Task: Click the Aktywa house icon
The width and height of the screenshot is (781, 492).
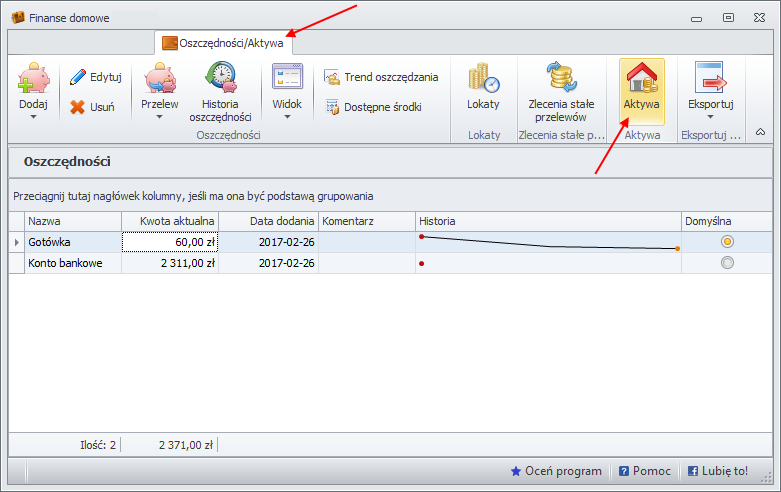Action: 641,78
